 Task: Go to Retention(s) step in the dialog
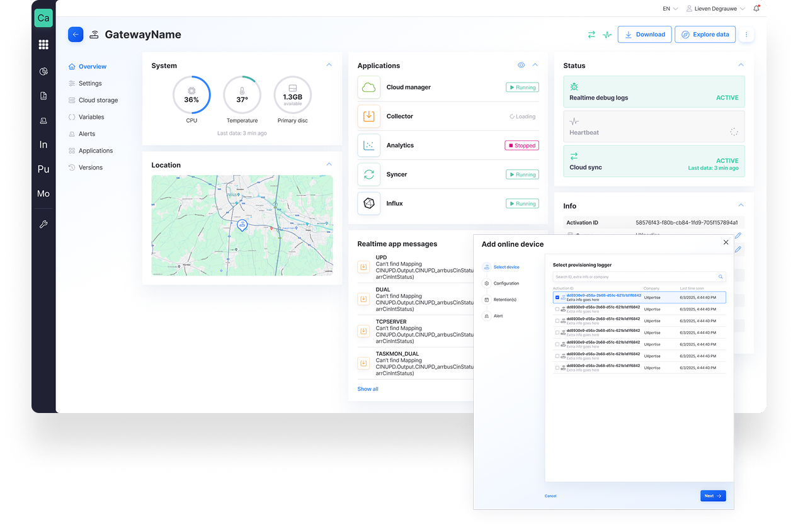click(499, 300)
